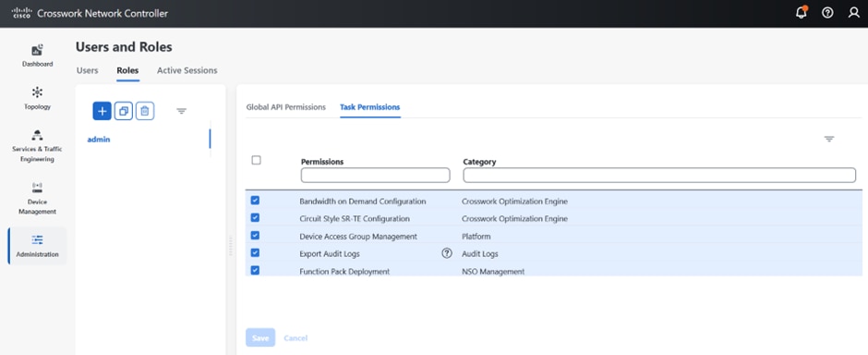Select the Task Permissions tab
The width and height of the screenshot is (868, 355).
tap(369, 107)
